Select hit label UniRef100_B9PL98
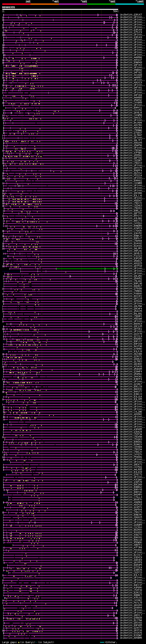This screenshot has height=644, width=146. [x=131, y=284]
